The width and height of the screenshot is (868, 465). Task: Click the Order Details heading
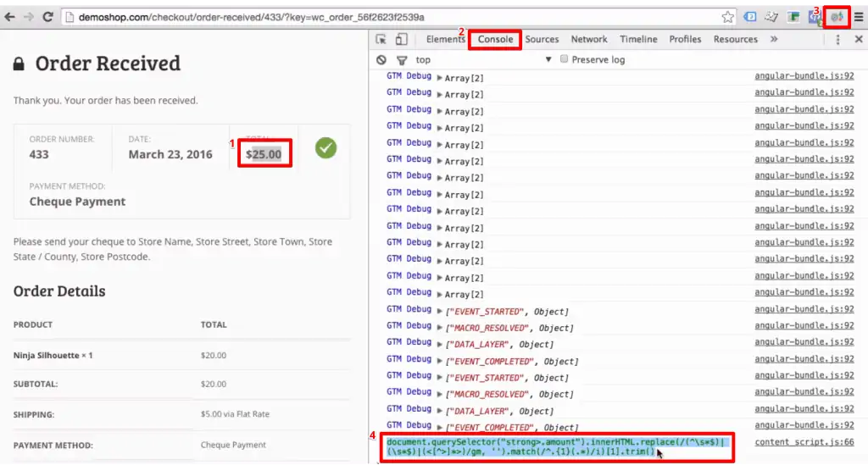[x=59, y=291]
